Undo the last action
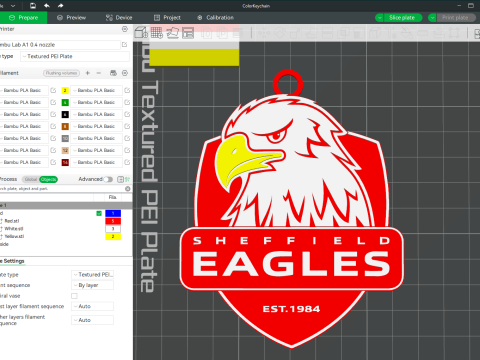The image size is (480, 360). (x=47, y=6)
